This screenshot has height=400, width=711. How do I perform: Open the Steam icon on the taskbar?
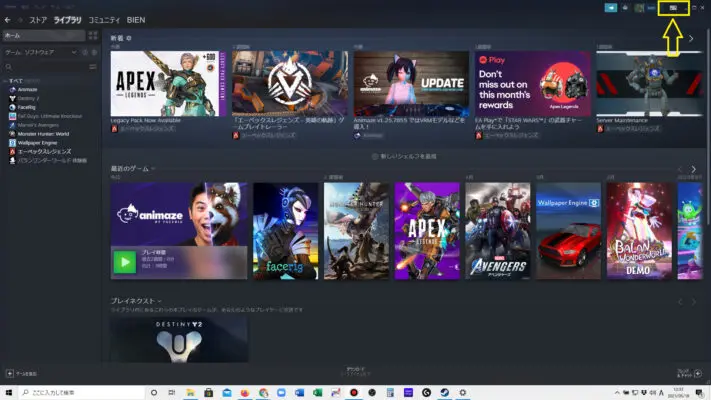click(444, 393)
